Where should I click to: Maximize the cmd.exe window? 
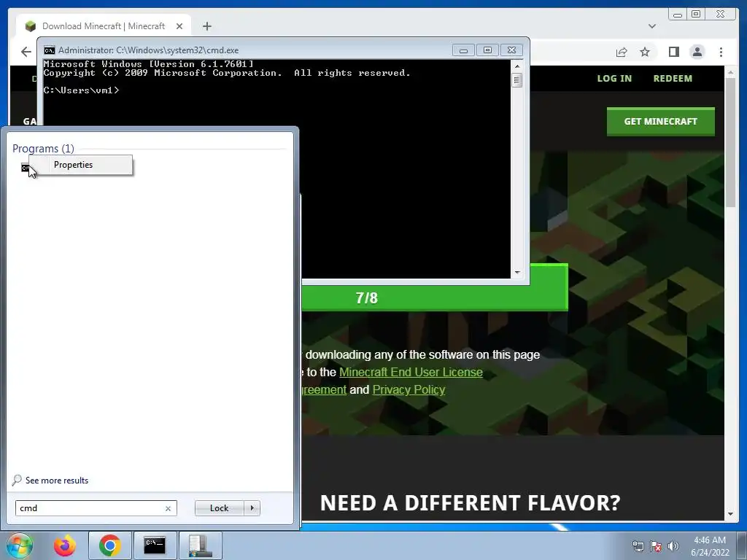[x=487, y=50]
